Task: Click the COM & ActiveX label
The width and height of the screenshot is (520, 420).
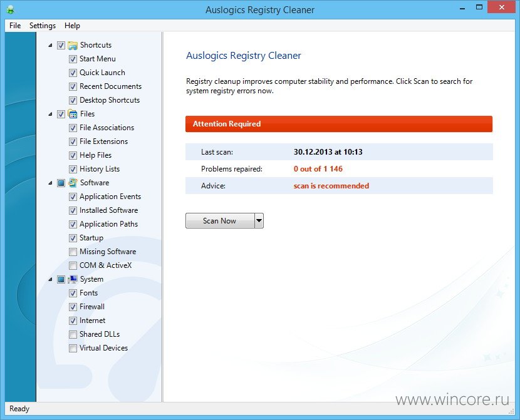Action: (105, 265)
